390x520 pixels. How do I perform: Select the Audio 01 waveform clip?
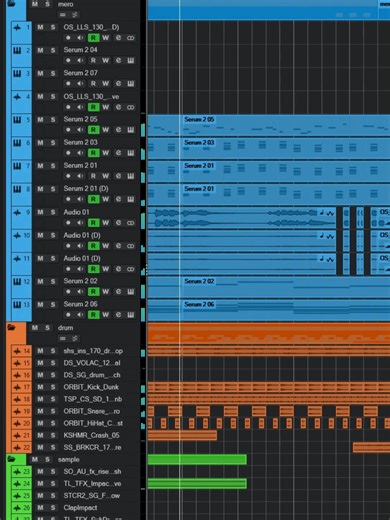coord(242,218)
